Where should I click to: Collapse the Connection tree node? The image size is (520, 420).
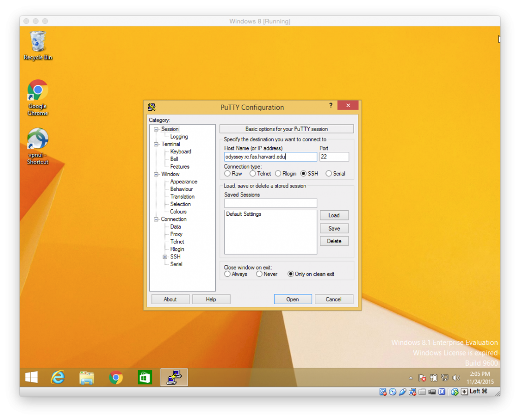[156, 219]
